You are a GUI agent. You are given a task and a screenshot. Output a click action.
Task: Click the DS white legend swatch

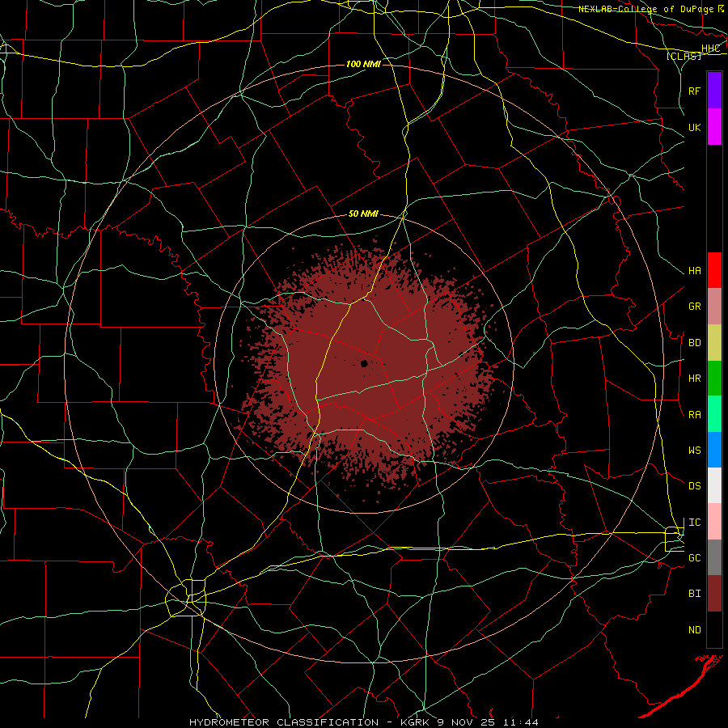point(714,485)
